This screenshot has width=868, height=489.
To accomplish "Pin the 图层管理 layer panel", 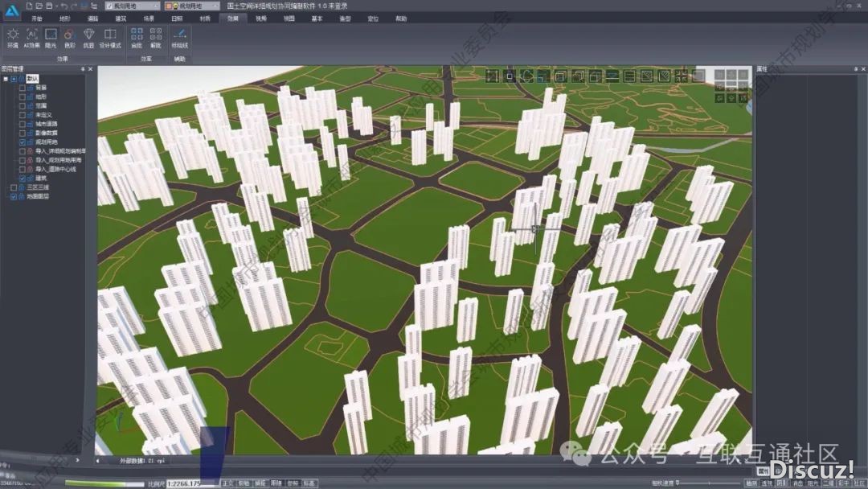I will 83,69.
